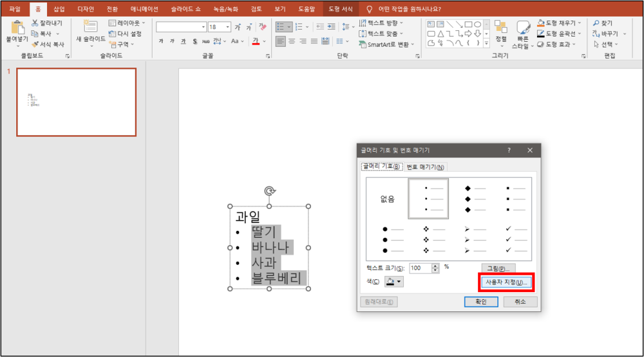Click Find (찾기) magnifier

coord(596,23)
